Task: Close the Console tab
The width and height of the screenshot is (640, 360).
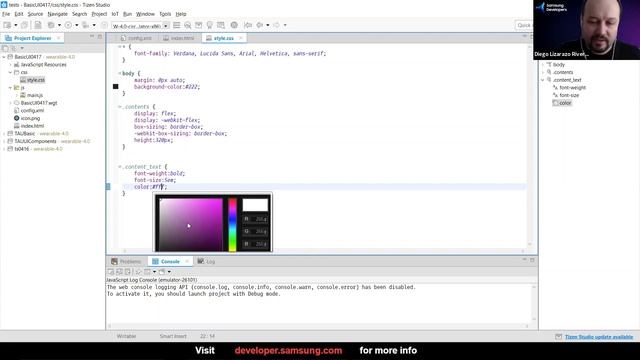Action: tap(187, 262)
